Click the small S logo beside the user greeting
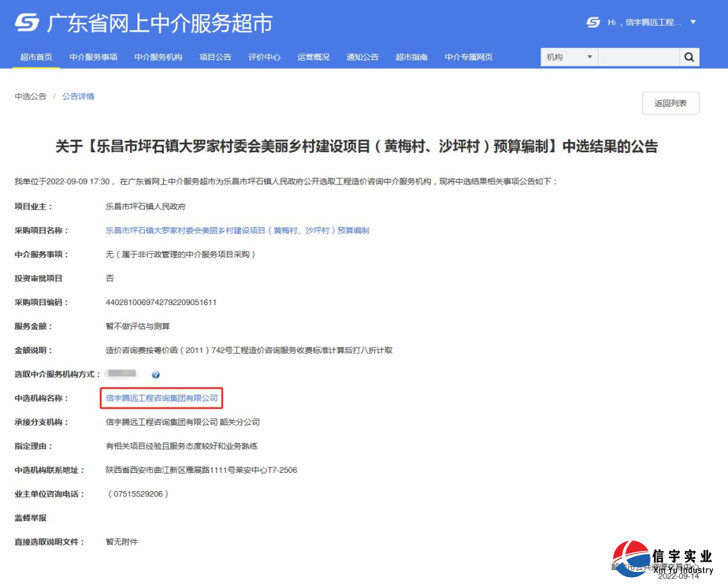The height and width of the screenshot is (588, 728). (x=593, y=22)
